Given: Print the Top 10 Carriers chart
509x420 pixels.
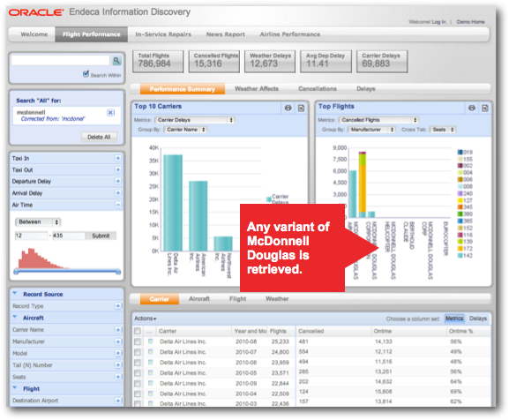Looking at the screenshot, I should click(x=288, y=108).
